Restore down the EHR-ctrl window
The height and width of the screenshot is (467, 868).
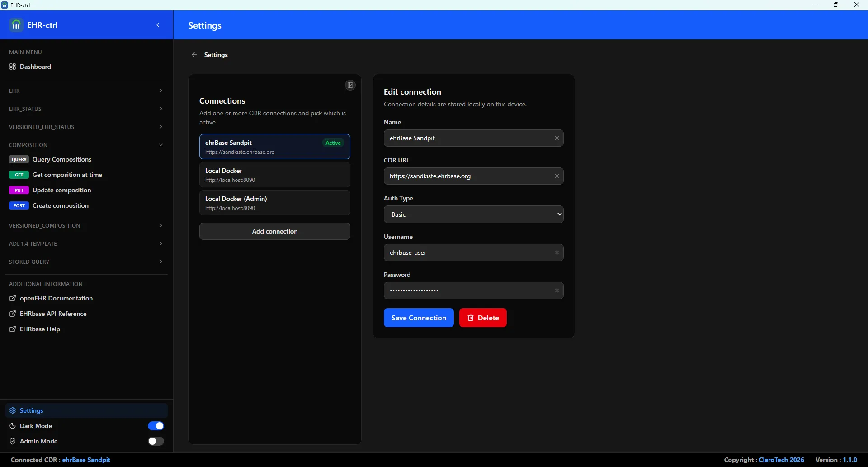836,5
